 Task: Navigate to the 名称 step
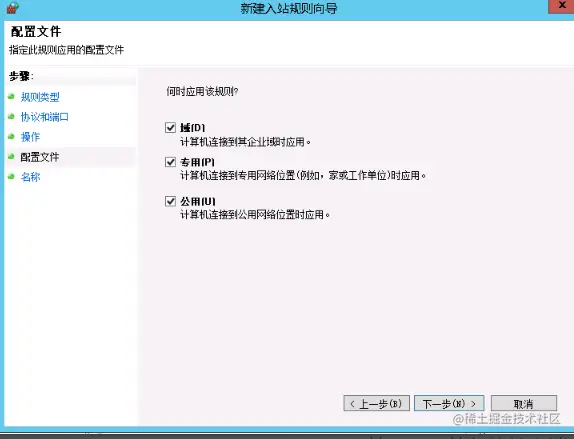click(30, 177)
